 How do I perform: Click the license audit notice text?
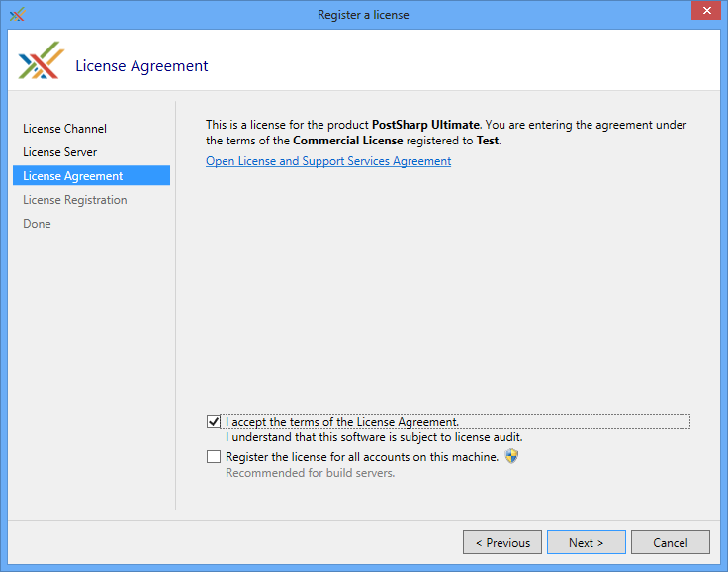point(373,437)
